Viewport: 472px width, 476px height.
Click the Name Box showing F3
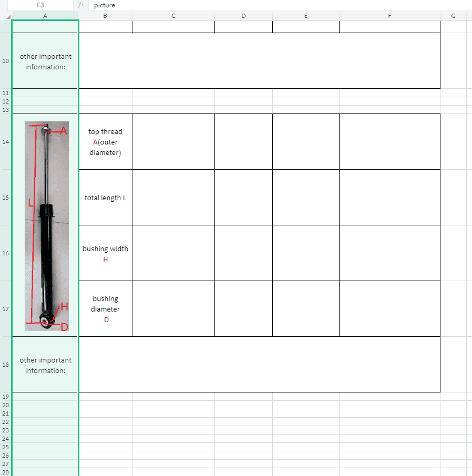40,5
